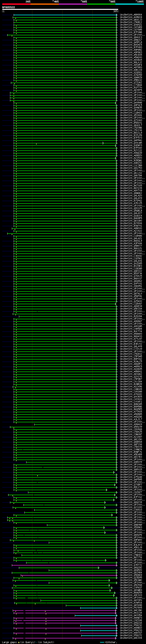This screenshot has width=146, height=644.
Task: Open hit UniRef100_A0MKC8
Action: [x=131, y=17]
